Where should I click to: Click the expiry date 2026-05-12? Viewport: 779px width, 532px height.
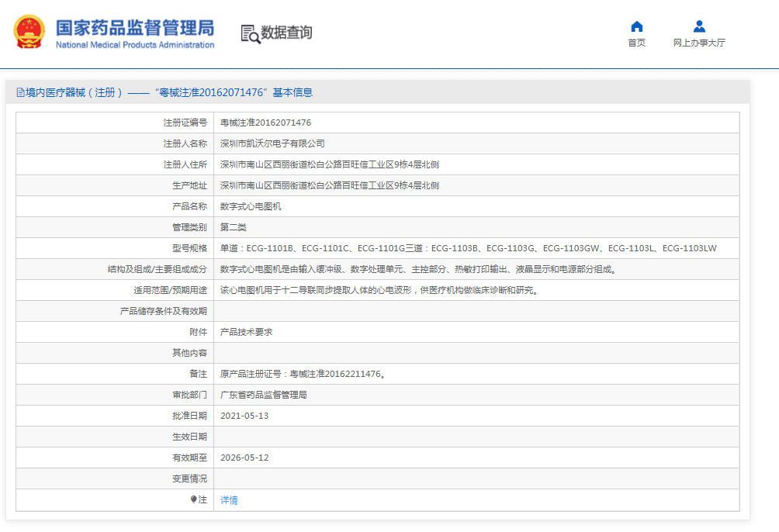click(244, 458)
